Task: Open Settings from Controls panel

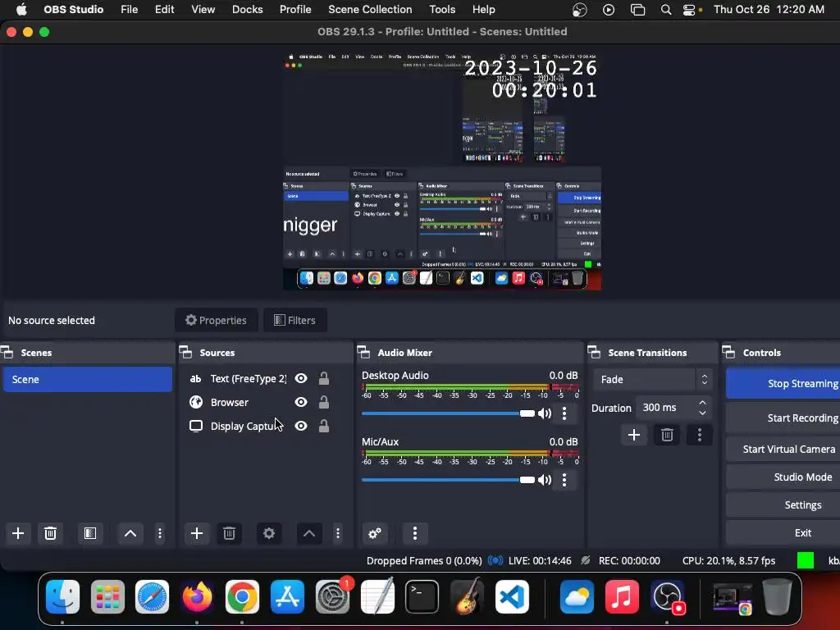Action: tap(783, 504)
